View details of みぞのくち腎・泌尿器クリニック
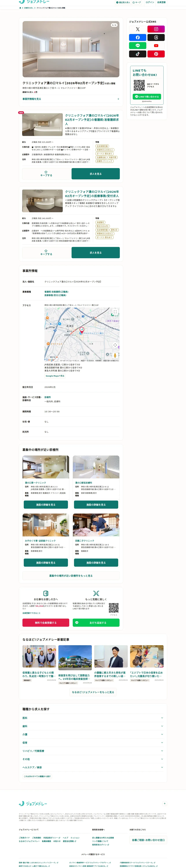 [x=46, y=563]
